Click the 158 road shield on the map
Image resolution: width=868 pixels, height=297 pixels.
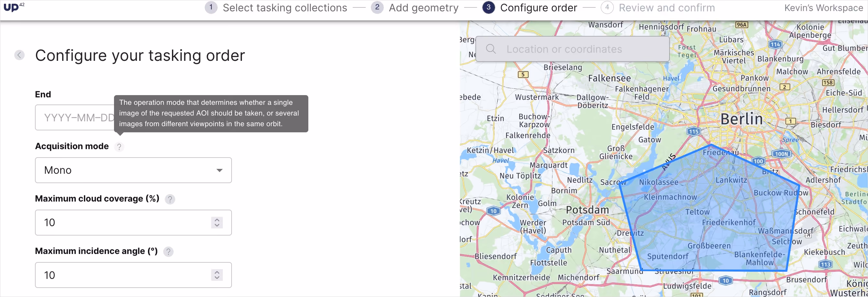pyautogui.click(x=828, y=82)
